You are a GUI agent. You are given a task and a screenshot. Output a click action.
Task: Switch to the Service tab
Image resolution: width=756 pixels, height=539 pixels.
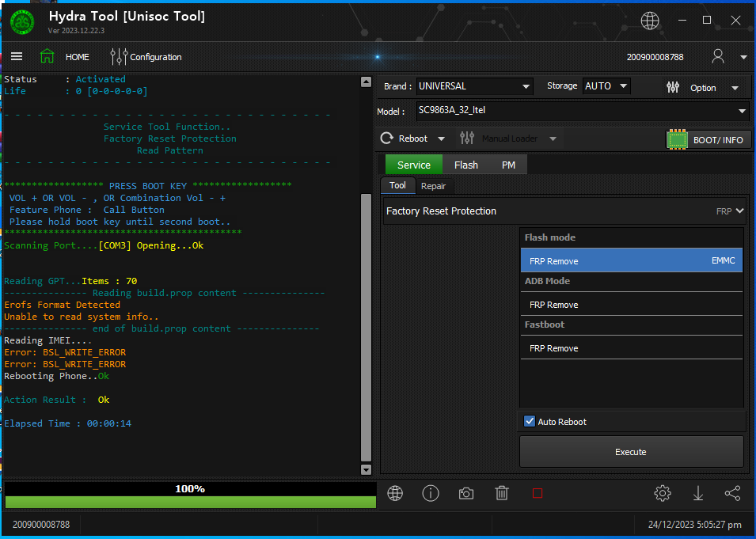(x=414, y=165)
